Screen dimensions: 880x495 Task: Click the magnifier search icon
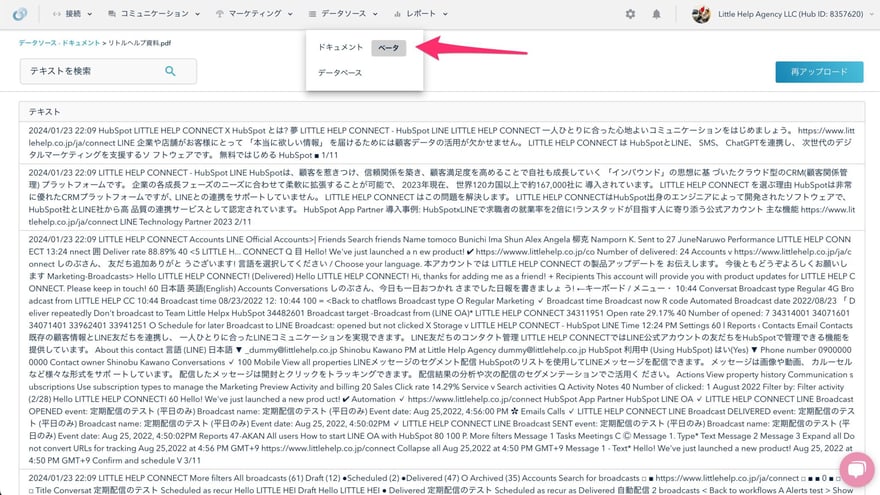point(170,71)
